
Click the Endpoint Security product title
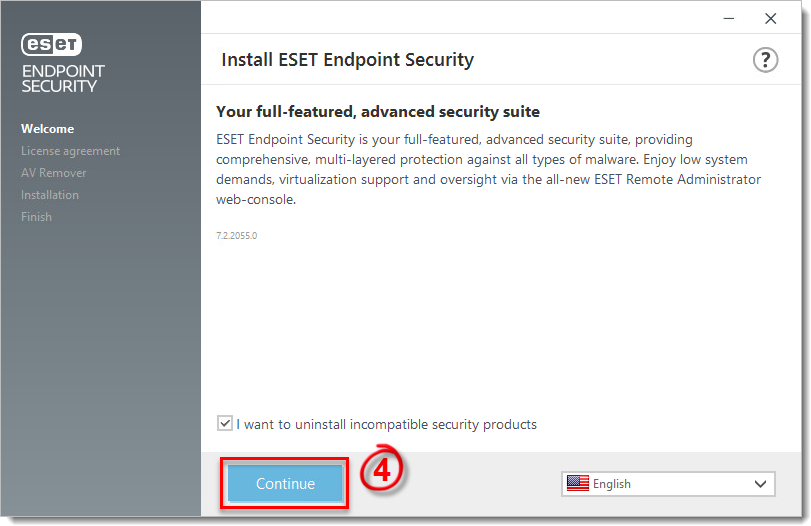(63, 79)
